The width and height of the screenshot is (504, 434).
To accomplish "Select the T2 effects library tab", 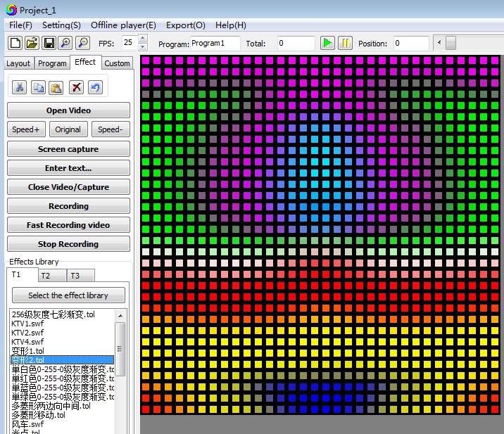I will click(52, 276).
